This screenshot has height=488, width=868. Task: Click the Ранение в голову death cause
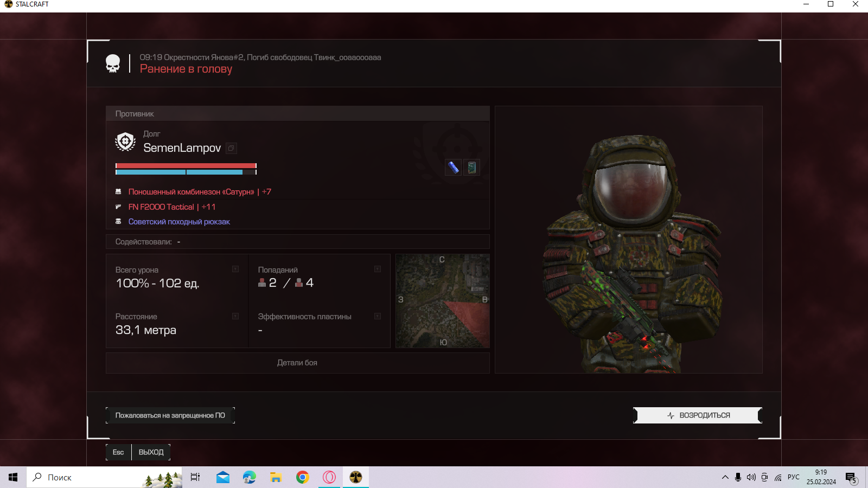(x=186, y=69)
